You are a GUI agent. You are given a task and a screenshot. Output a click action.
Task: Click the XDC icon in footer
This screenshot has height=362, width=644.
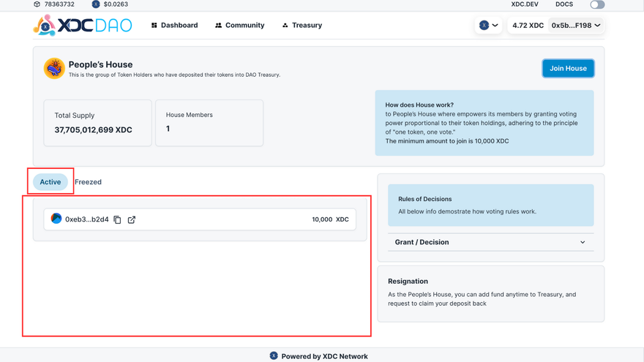(274, 356)
